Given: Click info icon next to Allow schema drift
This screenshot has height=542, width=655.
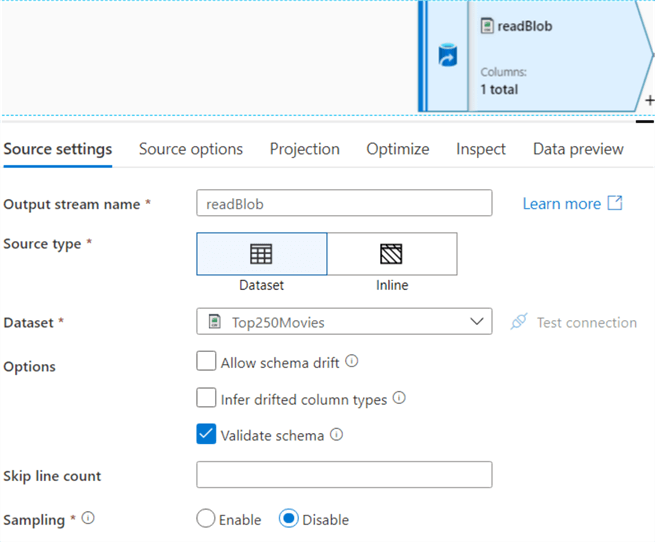Looking at the screenshot, I should pos(352,362).
